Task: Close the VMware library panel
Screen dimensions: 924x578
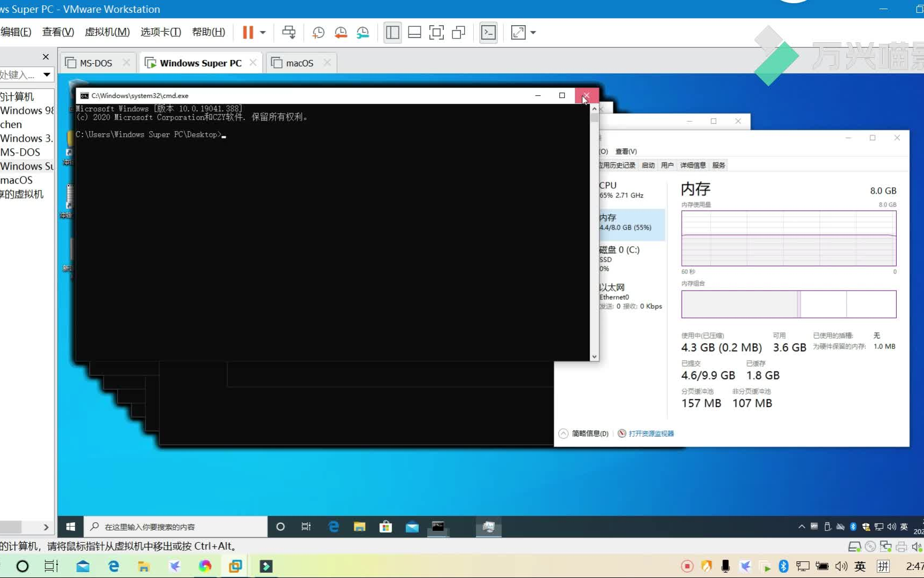Action: coord(45,57)
